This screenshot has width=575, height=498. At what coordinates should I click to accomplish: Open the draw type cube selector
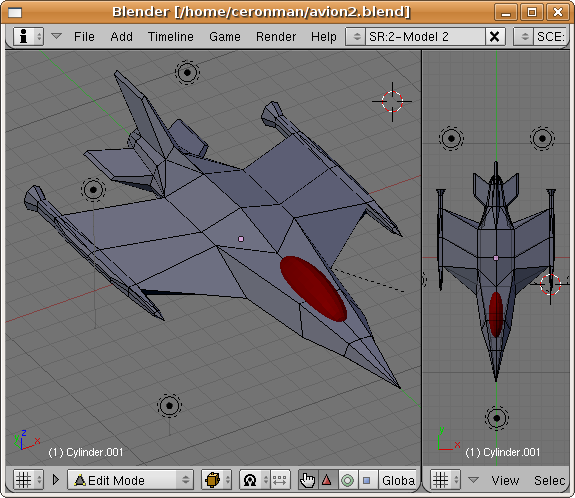[x=216, y=480]
